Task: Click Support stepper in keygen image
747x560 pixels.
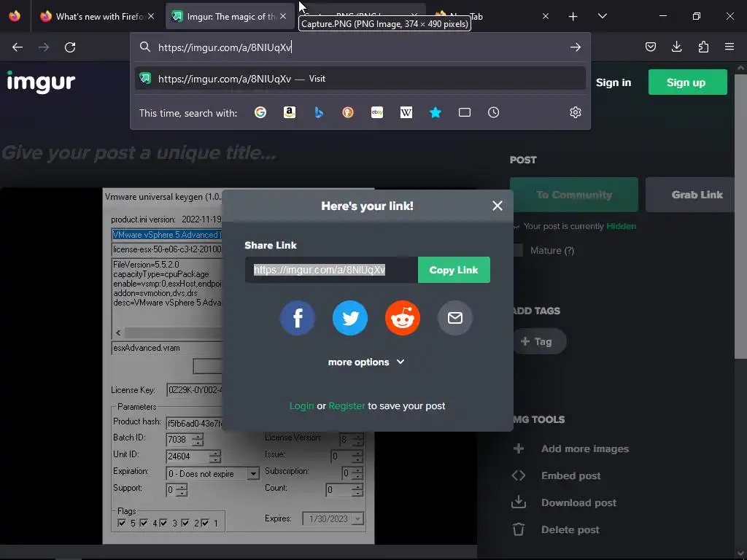Action: coord(182,490)
